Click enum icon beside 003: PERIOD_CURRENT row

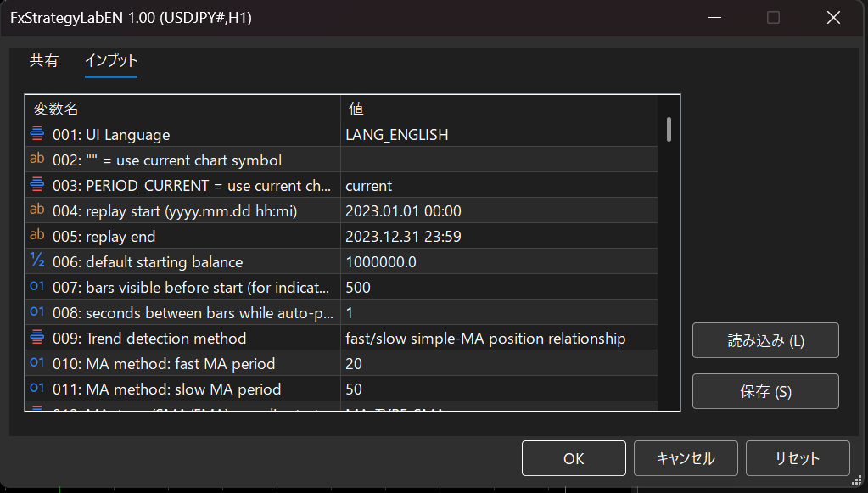pyautogui.click(x=37, y=184)
